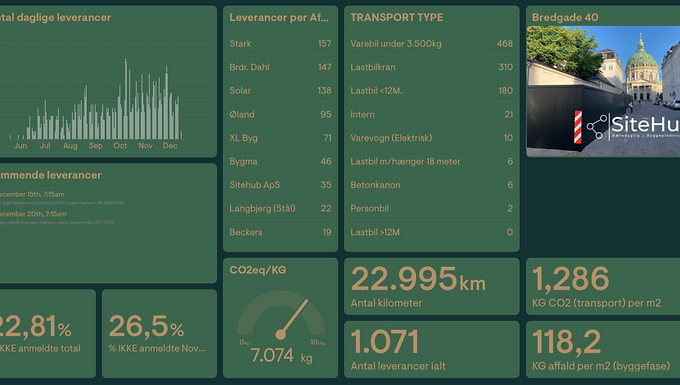Open the 1.071 Antal leverancer ialt tile

click(432, 349)
